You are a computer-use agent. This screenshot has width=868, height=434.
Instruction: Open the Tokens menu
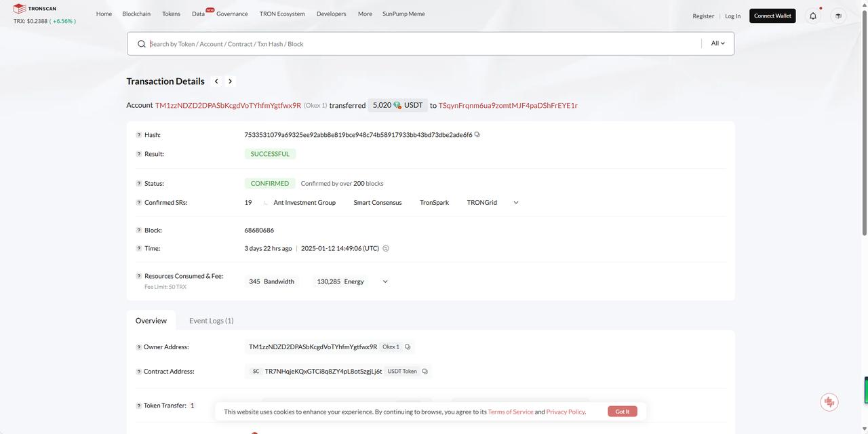(x=171, y=14)
